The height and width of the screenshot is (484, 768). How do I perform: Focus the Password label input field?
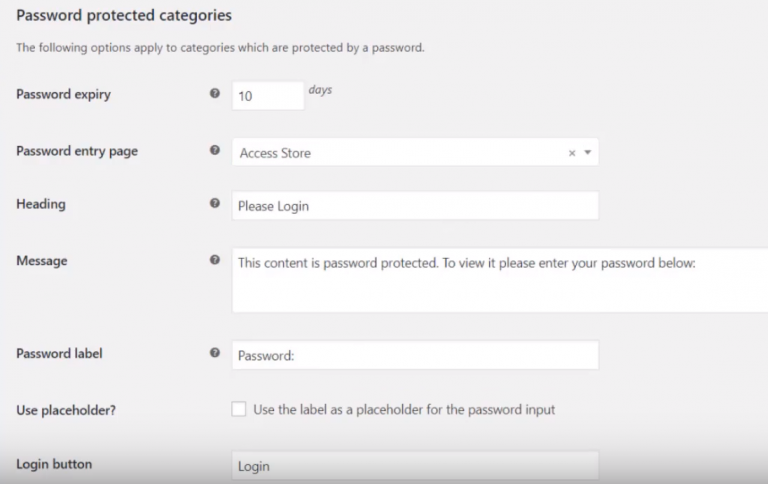click(414, 355)
